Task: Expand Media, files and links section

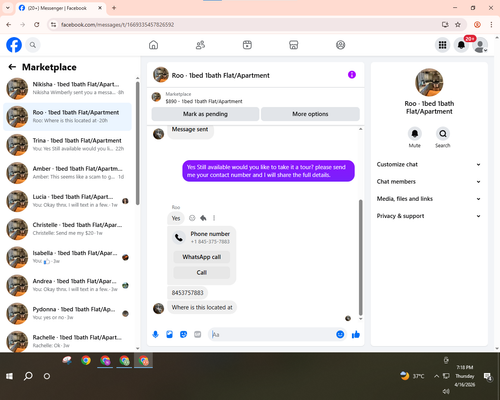Action: point(429,199)
